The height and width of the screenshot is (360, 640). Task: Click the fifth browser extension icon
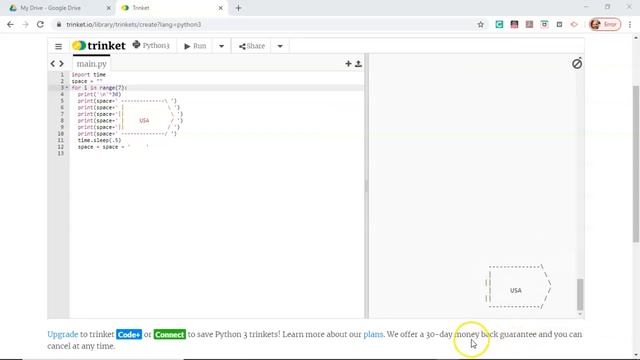click(x=559, y=24)
